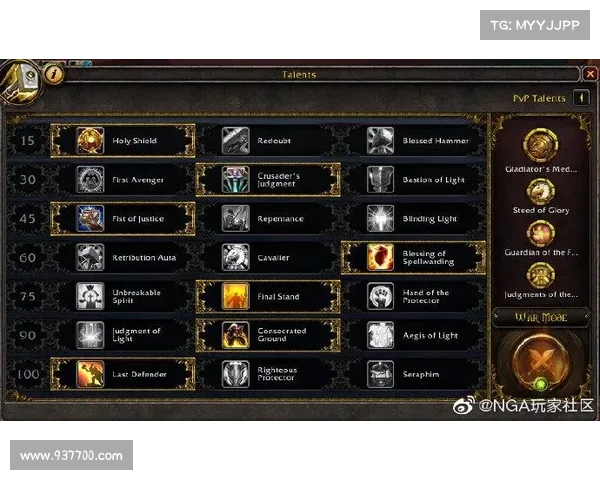600x480 pixels.
Task: Pick the Blinding Light talent icon
Action: click(x=380, y=219)
